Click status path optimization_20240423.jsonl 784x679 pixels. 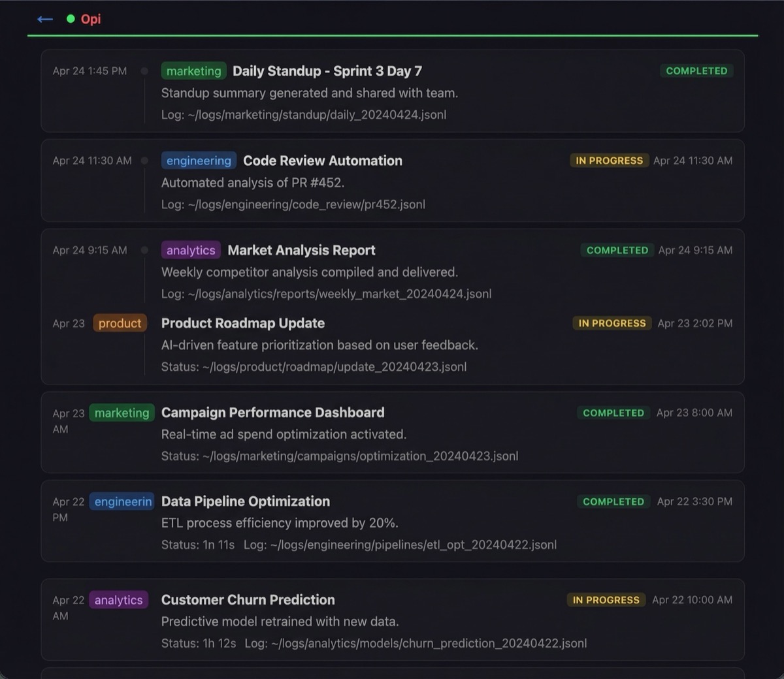(x=340, y=456)
